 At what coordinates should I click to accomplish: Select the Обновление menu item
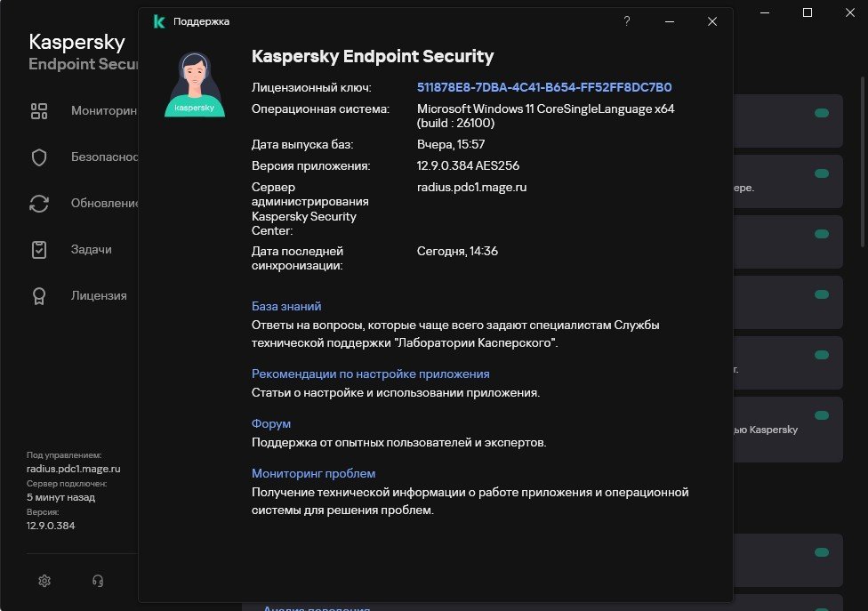[x=104, y=203]
